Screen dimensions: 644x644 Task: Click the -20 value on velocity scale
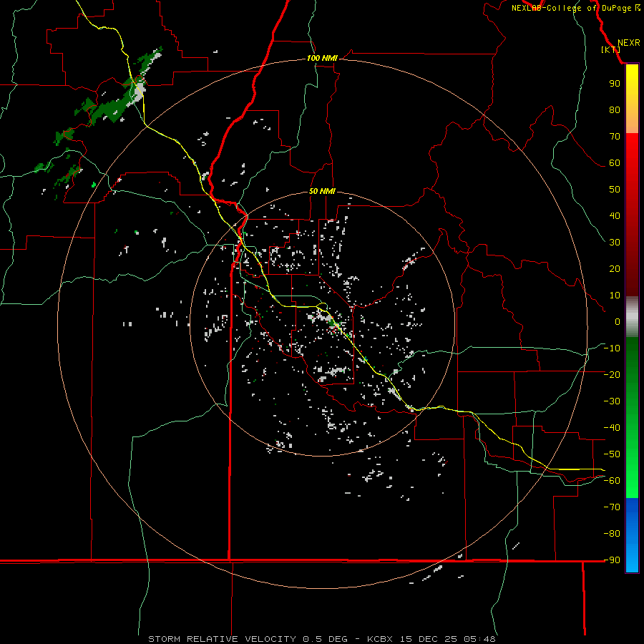tap(612, 374)
